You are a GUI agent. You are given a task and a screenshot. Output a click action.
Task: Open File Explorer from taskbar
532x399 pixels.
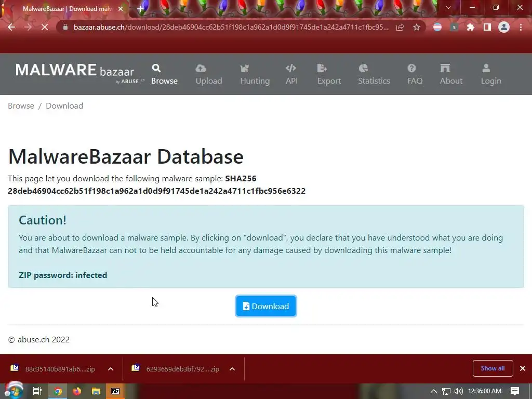pyautogui.click(x=96, y=391)
